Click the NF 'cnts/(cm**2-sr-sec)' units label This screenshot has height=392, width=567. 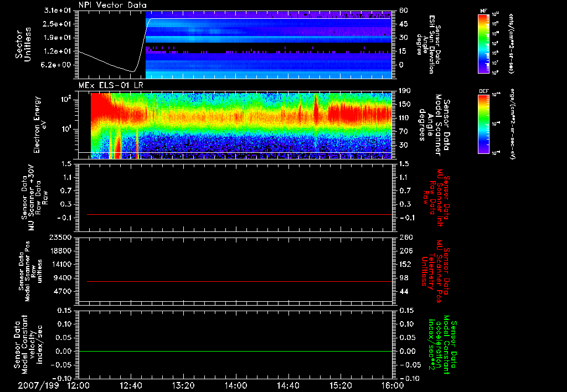511,43
